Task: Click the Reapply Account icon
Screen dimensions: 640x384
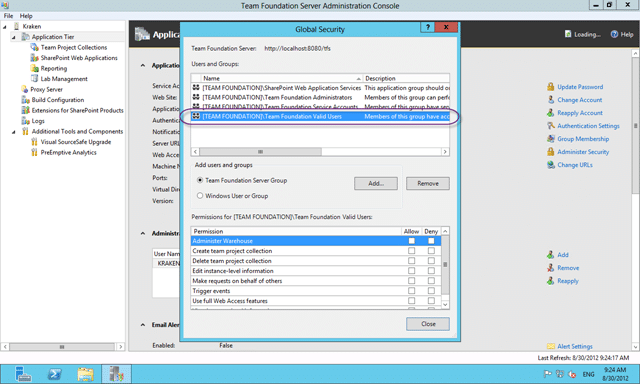Action: click(x=551, y=113)
